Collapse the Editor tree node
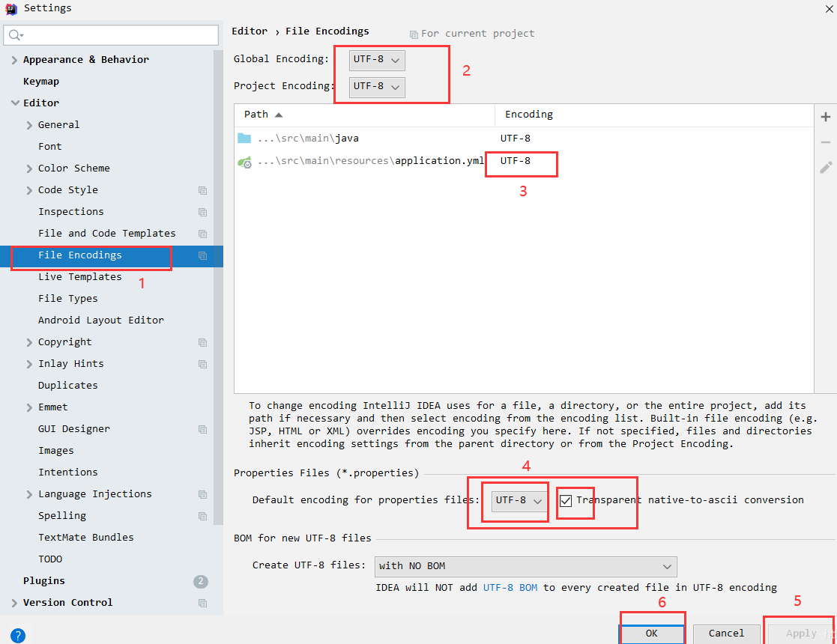Viewport: 837px width, 644px height. [15, 103]
